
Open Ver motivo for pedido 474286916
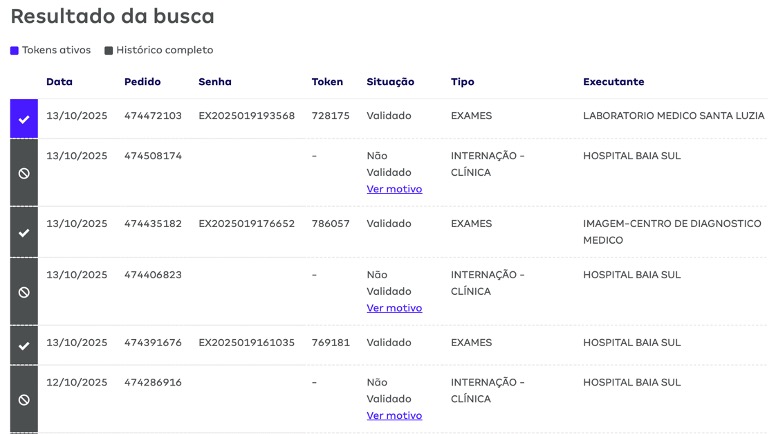(394, 415)
